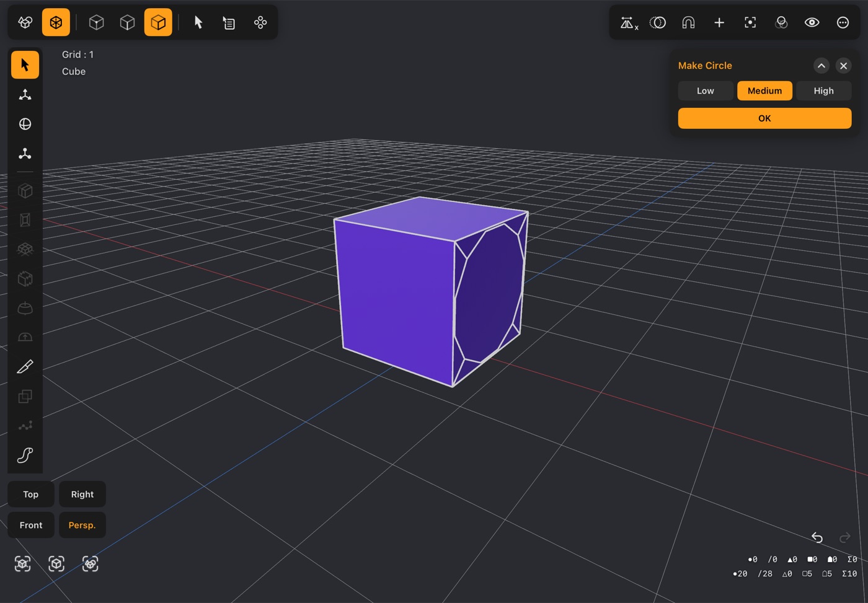Image resolution: width=868 pixels, height=603 pixels.
Task: Toggle X-axis symmetry mirror
Action: (x=629, y=23)
